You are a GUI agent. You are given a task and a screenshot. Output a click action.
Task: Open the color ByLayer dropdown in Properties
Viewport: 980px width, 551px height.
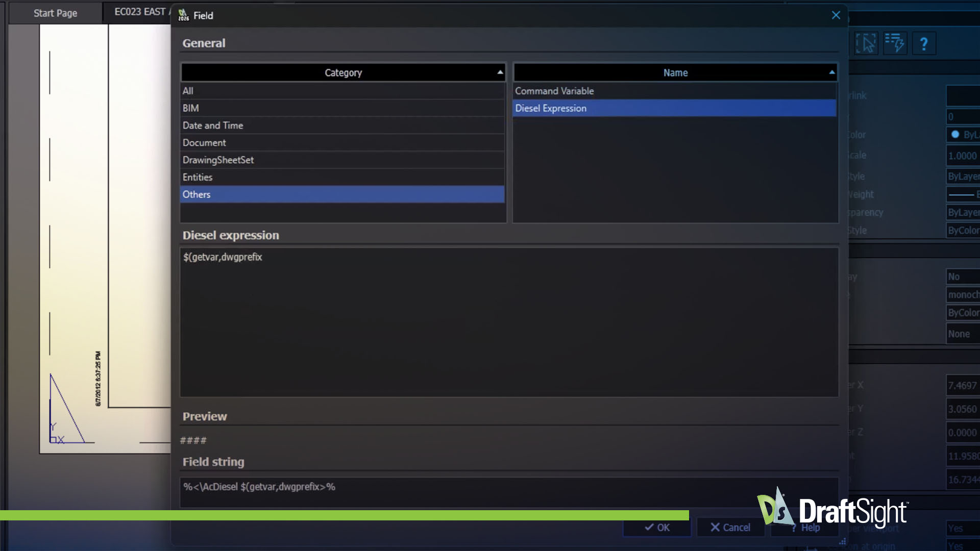click(x=964, y=135)
